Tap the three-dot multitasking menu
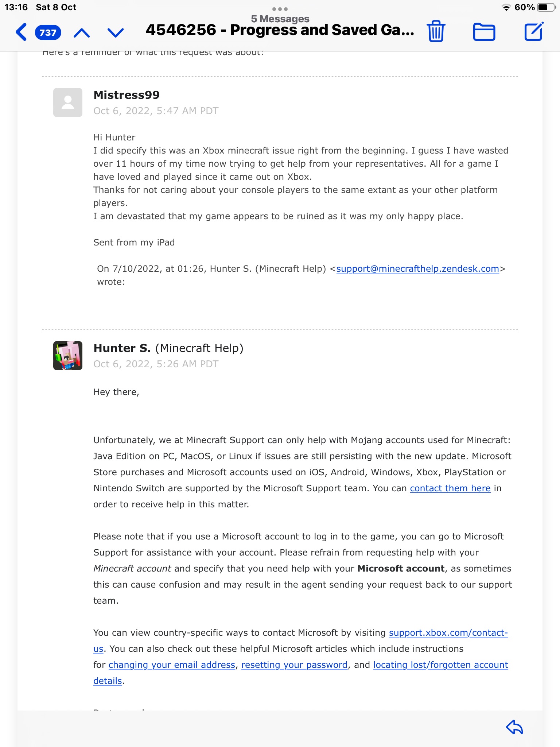 tap(280, 9)
